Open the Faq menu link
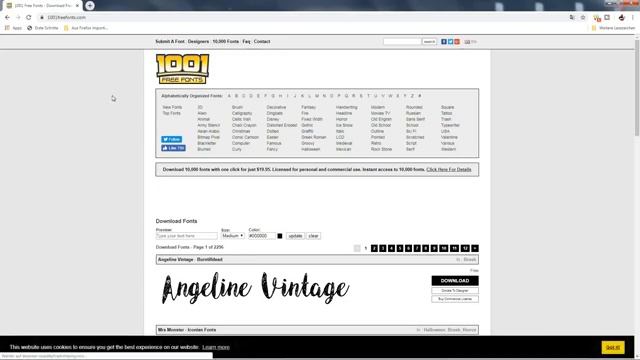Image resolution: width=640 pixels, height=360 pixels. 246,42
